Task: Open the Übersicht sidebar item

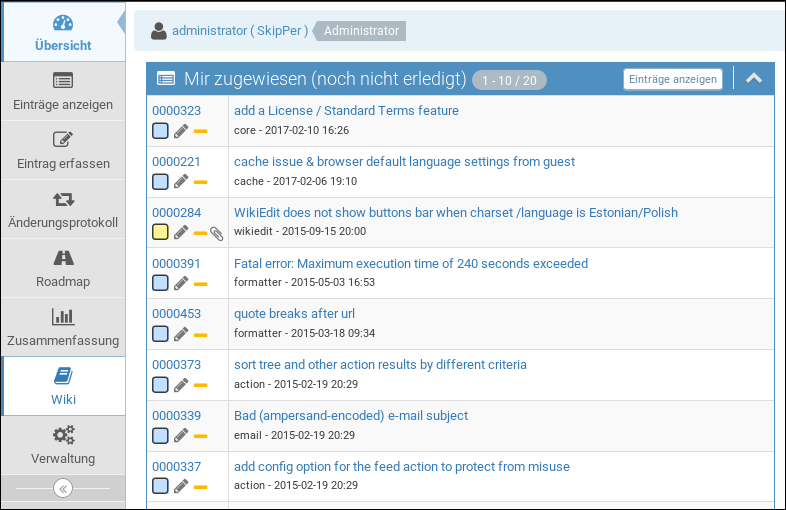Action: click(63, 33)
